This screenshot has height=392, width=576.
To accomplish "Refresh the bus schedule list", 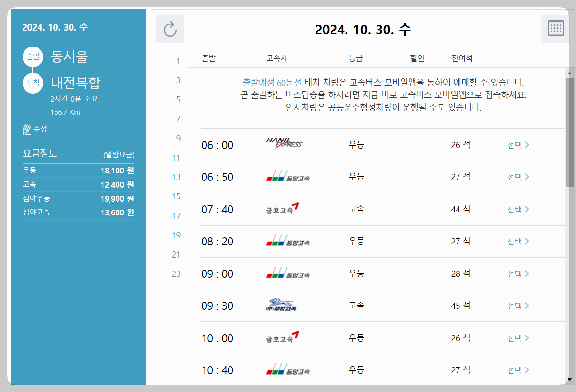I will coord(170,28).
